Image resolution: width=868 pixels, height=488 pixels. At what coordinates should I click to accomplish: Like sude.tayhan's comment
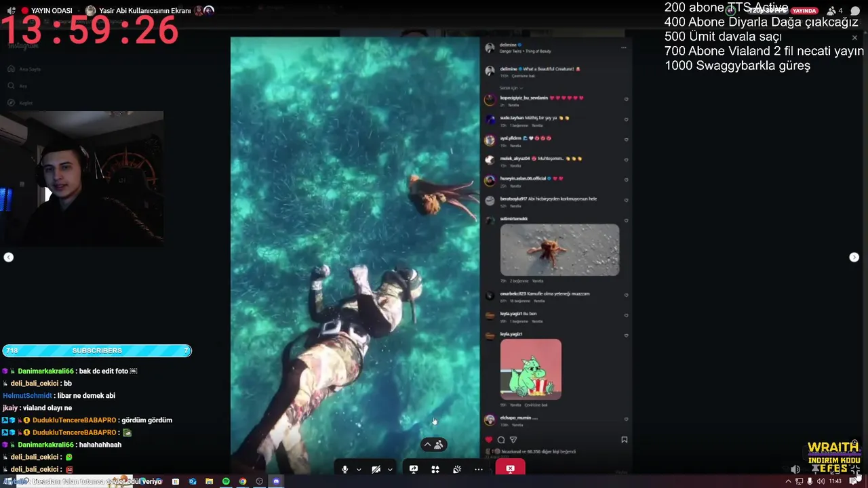[626, 119]
